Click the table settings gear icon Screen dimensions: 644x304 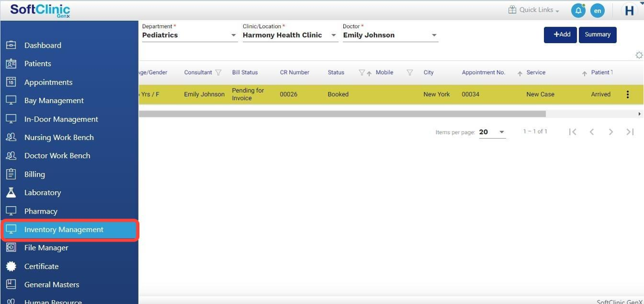click(x=639, y=55)
